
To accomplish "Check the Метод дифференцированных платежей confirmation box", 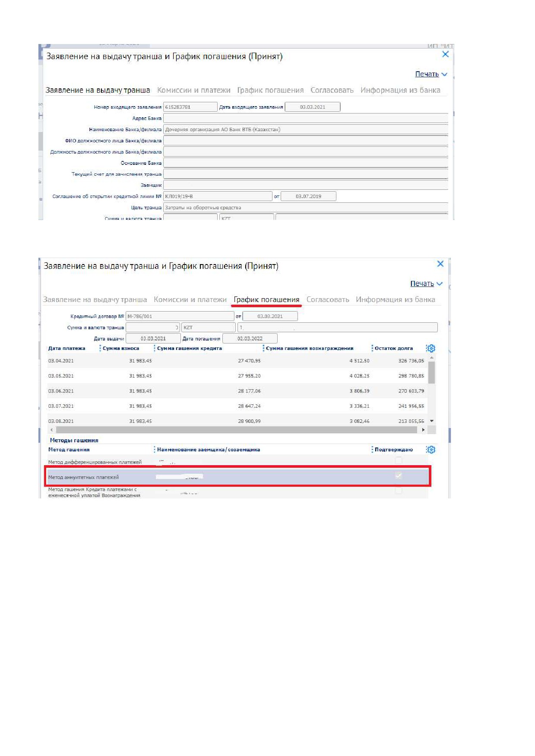I will (399, 460).
